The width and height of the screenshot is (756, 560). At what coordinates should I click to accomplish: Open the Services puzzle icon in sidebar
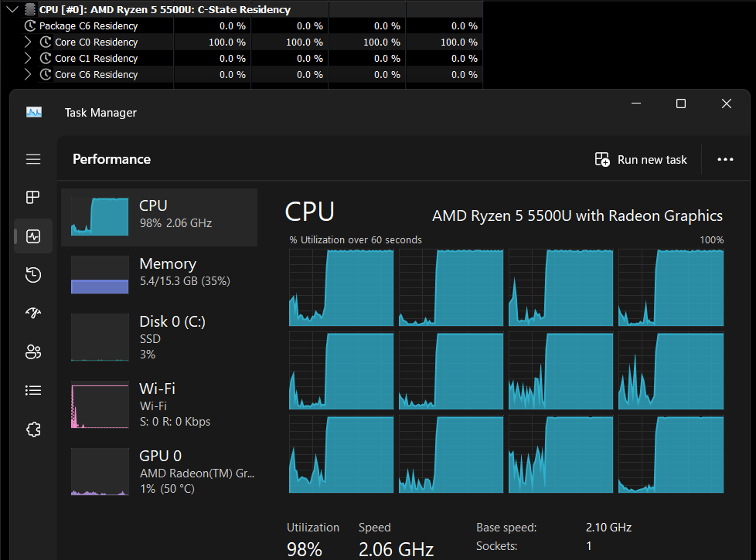pyautogui.click(x=33, y=429)
